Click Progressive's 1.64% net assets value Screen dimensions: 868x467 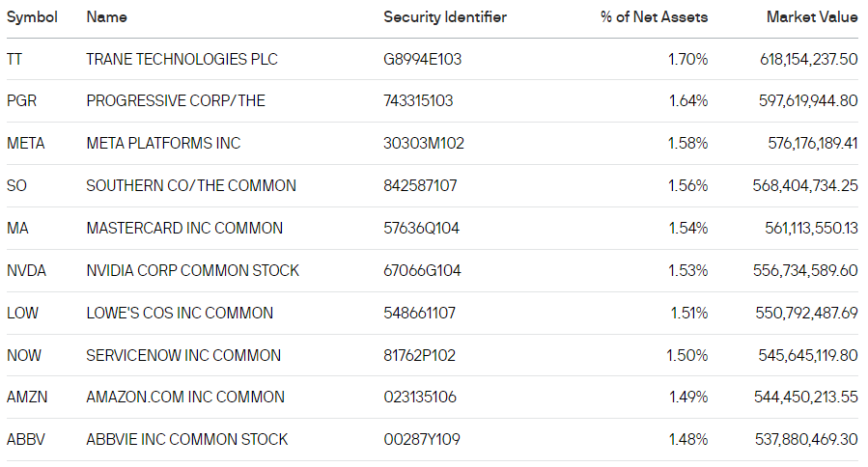[688, 101]
